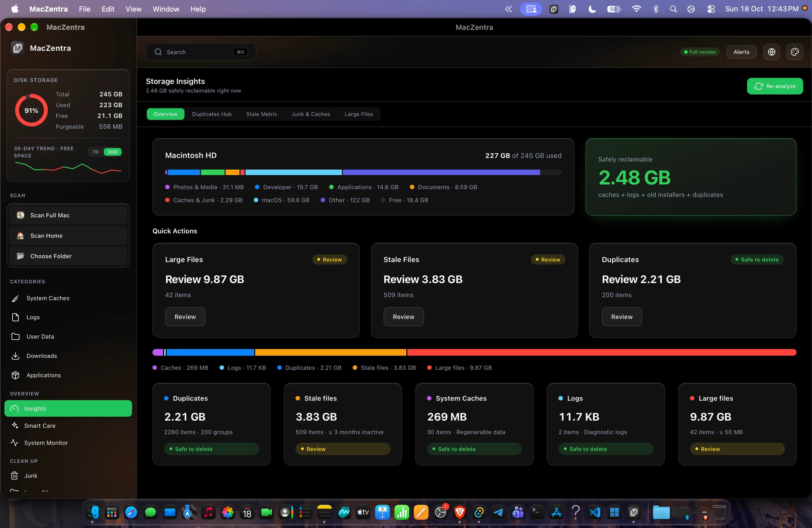The height and width of the screenshot is (528, 812).
Task: Click the orange Stale files bar segment
Action: tap(330, 352)
